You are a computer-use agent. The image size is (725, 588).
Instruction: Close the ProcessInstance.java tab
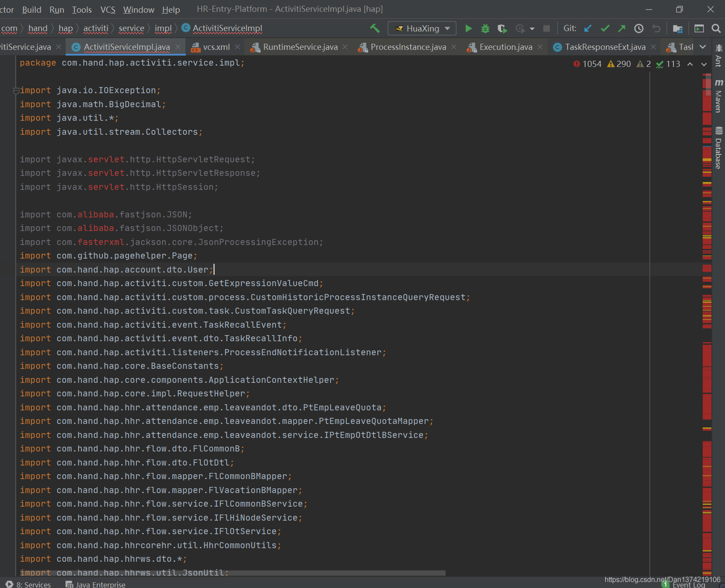click(x=454, y=47)
